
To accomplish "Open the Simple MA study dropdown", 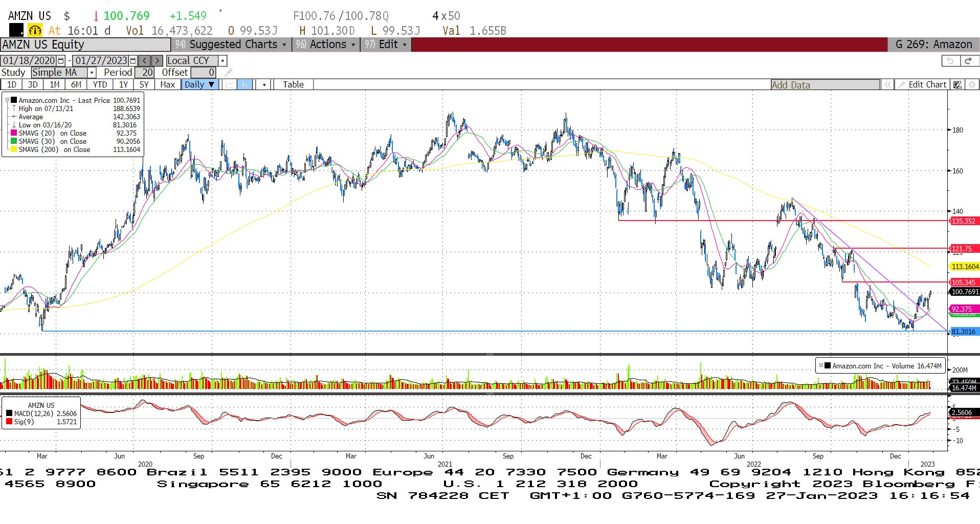I will click(92, 73).
